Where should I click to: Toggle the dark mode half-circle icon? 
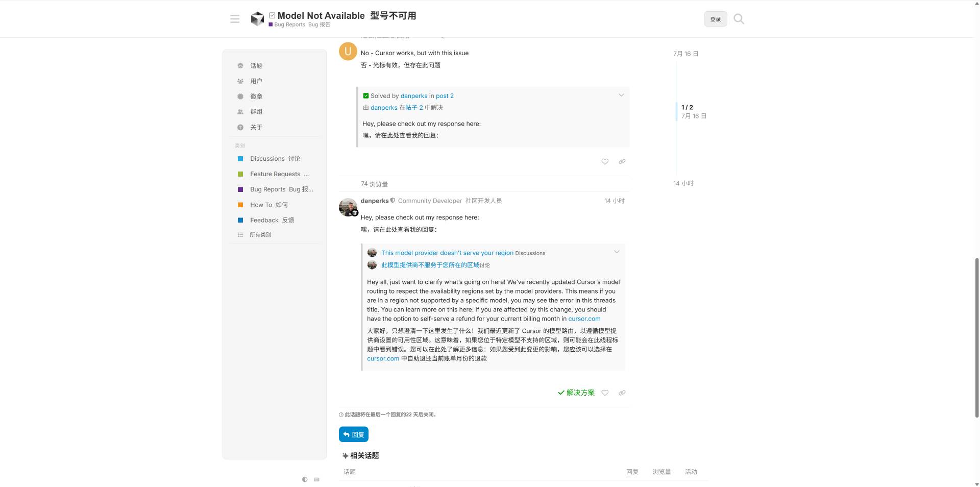(x=305, y=479)
